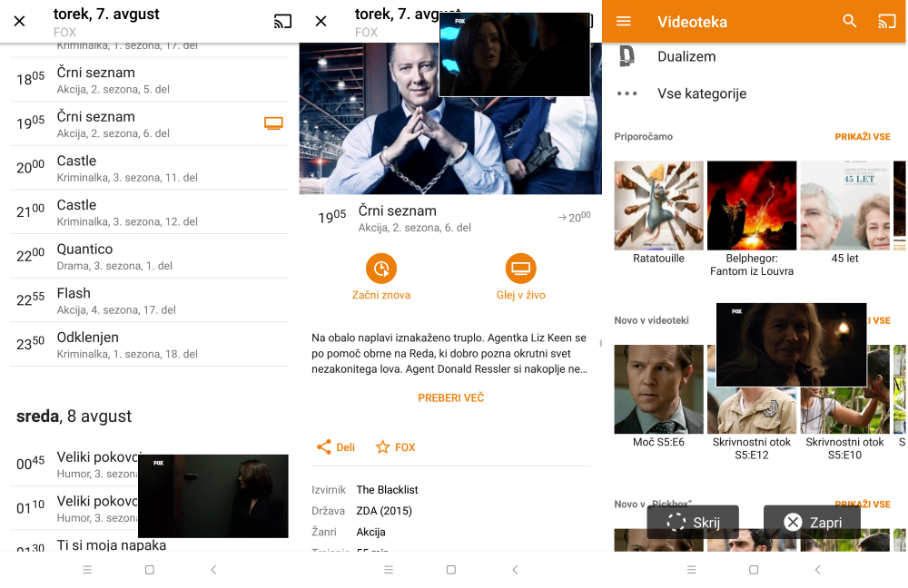Viewport: 908px width, 588px height.
Task: Tap the live TV icon beside 19:05 Črni seznam
Action: (273, 123)
